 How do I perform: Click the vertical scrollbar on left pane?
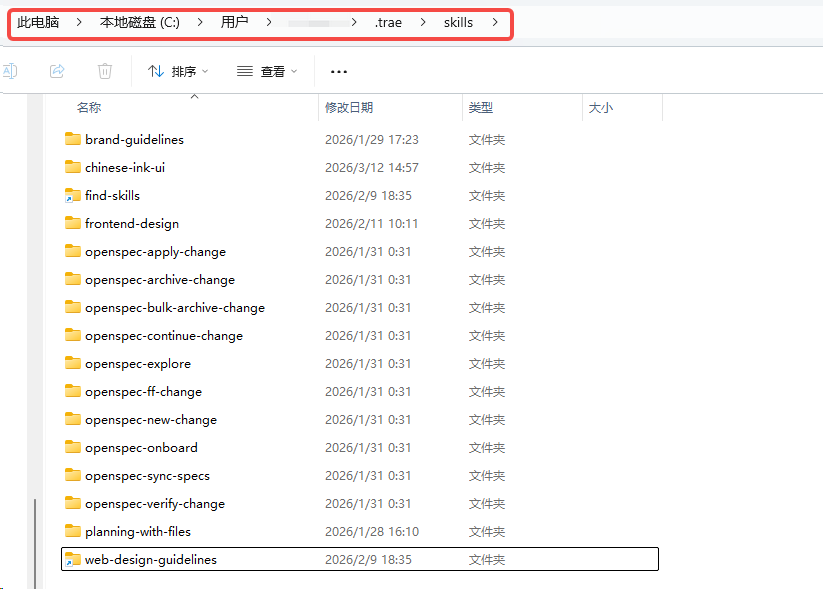pyautogui.click(x=36, y=540)
